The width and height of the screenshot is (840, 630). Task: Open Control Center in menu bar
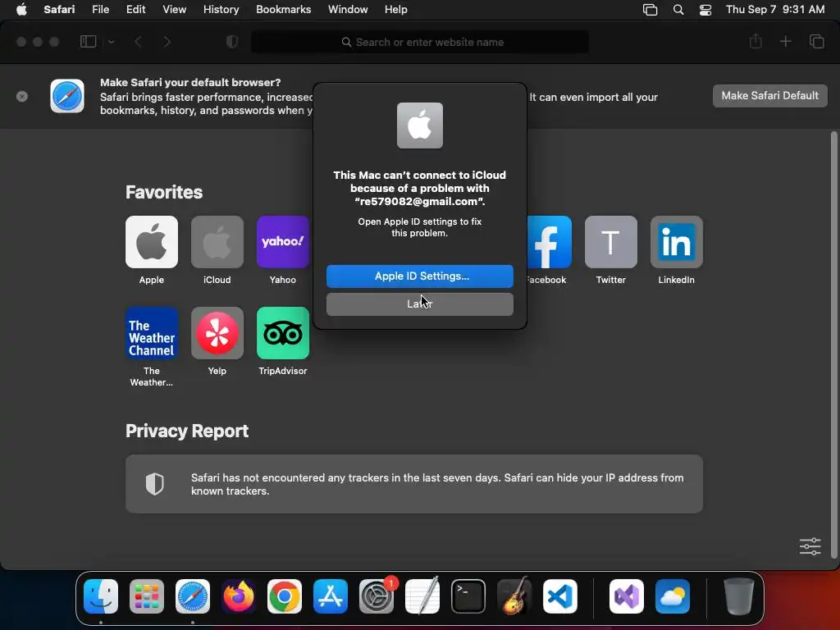click(x=705, y=10)
